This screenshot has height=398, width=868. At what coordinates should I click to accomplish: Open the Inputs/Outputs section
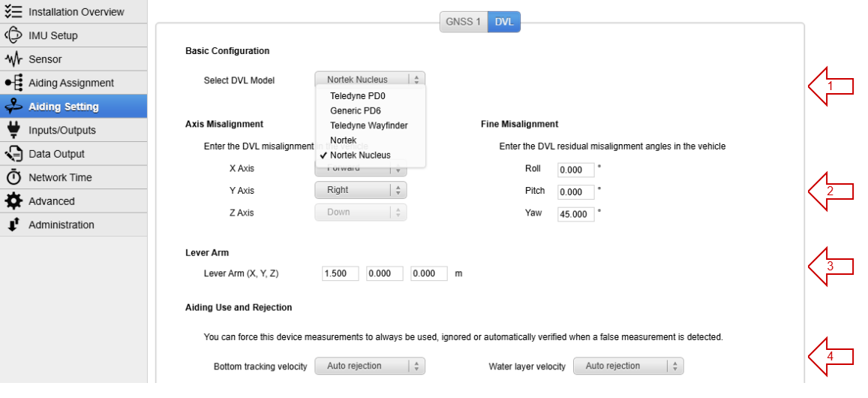coord(74,130)
